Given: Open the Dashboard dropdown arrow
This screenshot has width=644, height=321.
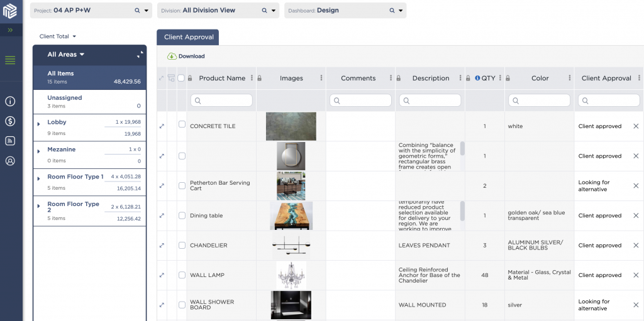Looking at the screenshot, I should coord(401,11).
